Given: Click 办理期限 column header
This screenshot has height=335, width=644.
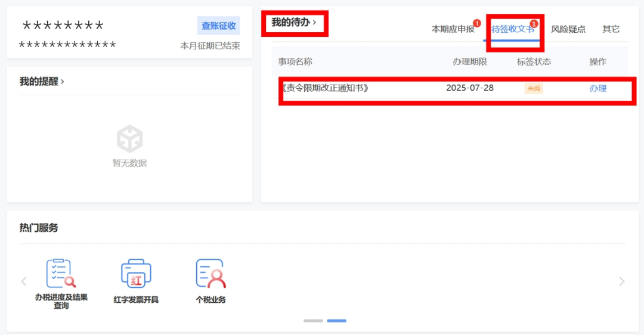Looking at the screenshot, I should tap(470, 61).
